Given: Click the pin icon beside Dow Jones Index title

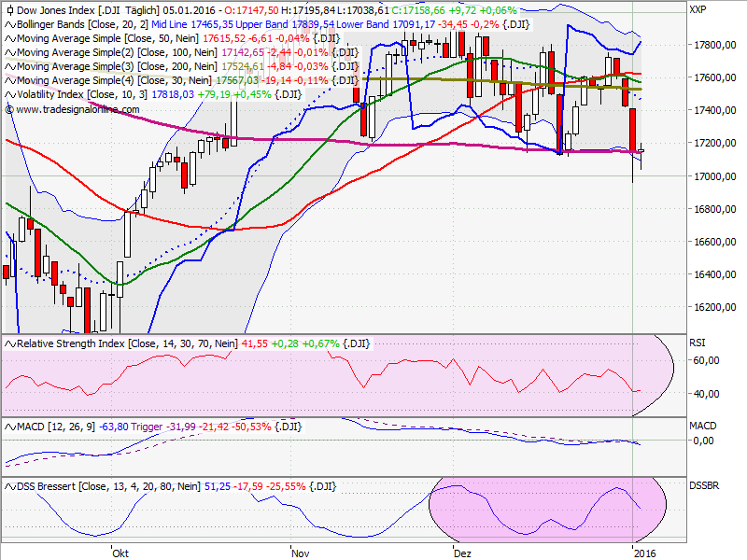Looking at the screenshot, I should click(9, 11).
